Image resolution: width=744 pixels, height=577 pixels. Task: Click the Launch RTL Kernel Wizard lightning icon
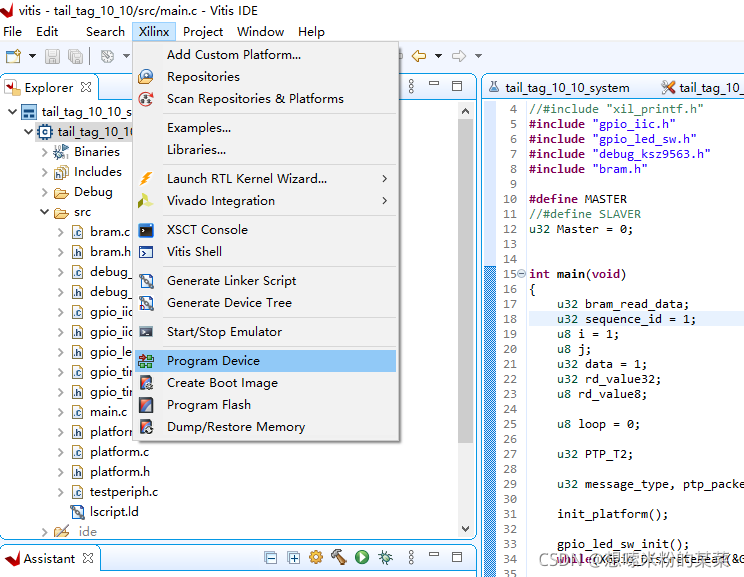pyautogui.click(x=146, y=178)
